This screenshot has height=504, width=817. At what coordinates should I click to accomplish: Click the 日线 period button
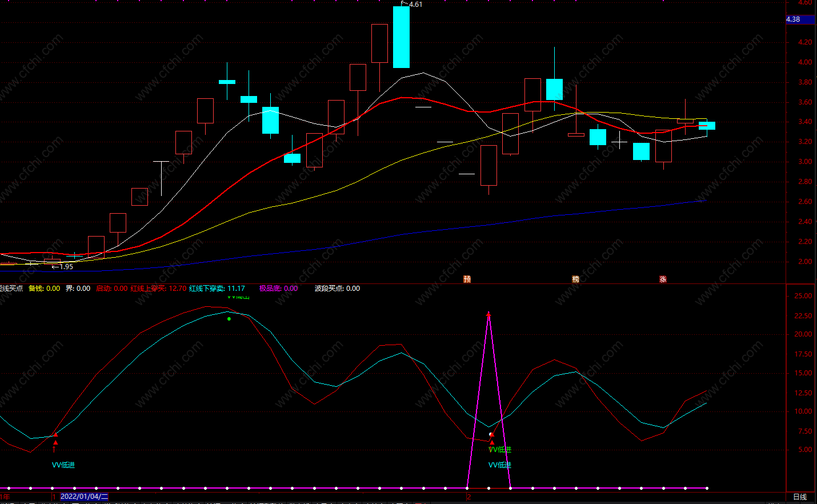coord(800,497)
